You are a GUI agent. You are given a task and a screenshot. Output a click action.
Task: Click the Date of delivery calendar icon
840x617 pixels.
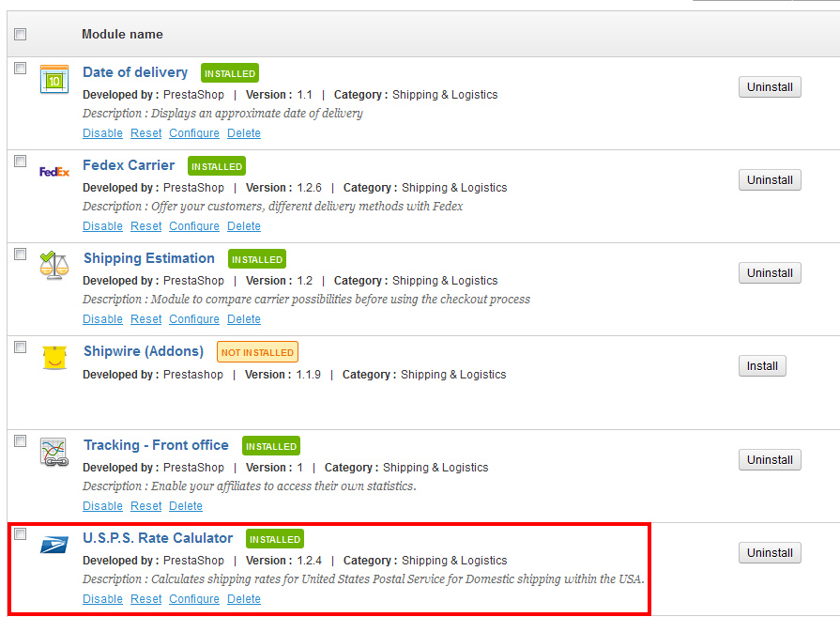pyautogui.click(x=54, y=79)
